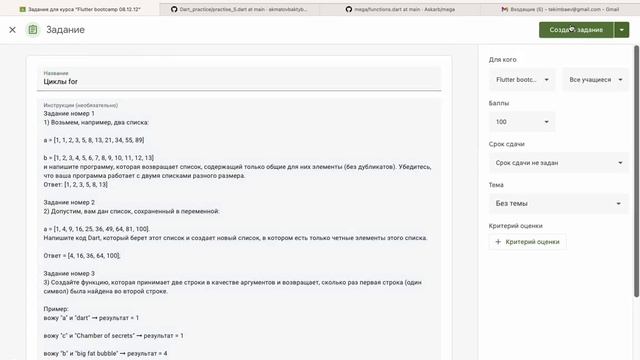This screenshot has height=360, width=640.
Task: Click the line 'Задание номер 1'
Action: (69, 113)
